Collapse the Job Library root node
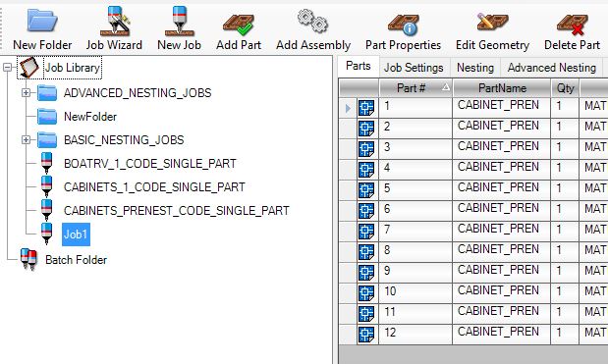 pyautogui.click(x=8, y=68)
